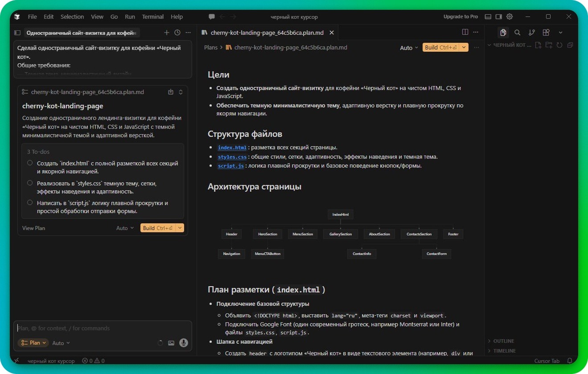Open Auto model dropdown in chat input
The image size is (588, 374).
click(61, 343)
